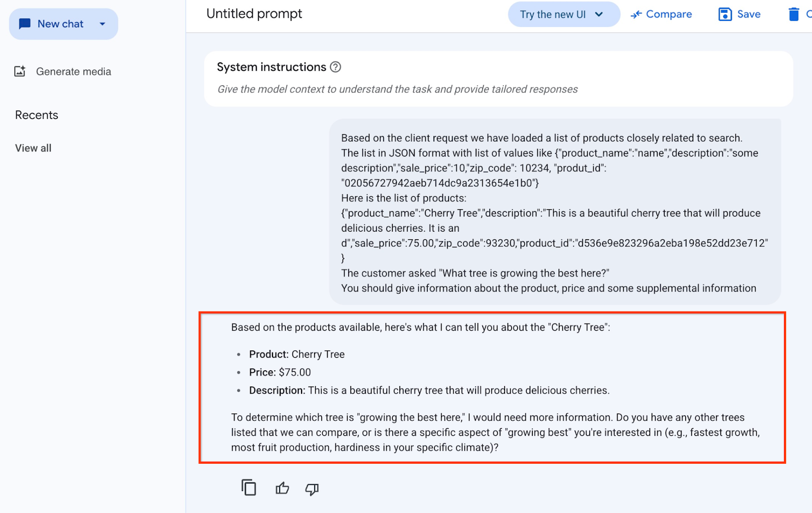Click the Compare button label

[x=668, y=14]
